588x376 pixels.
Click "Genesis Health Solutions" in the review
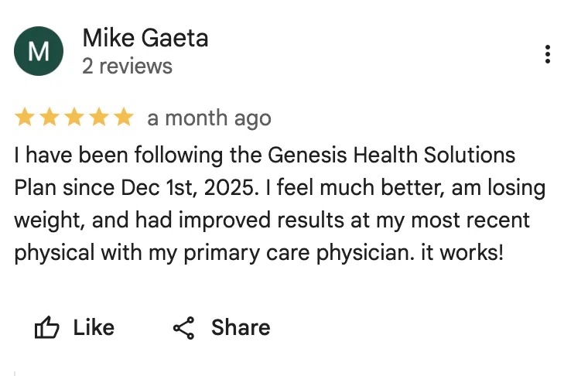(391, 155)
